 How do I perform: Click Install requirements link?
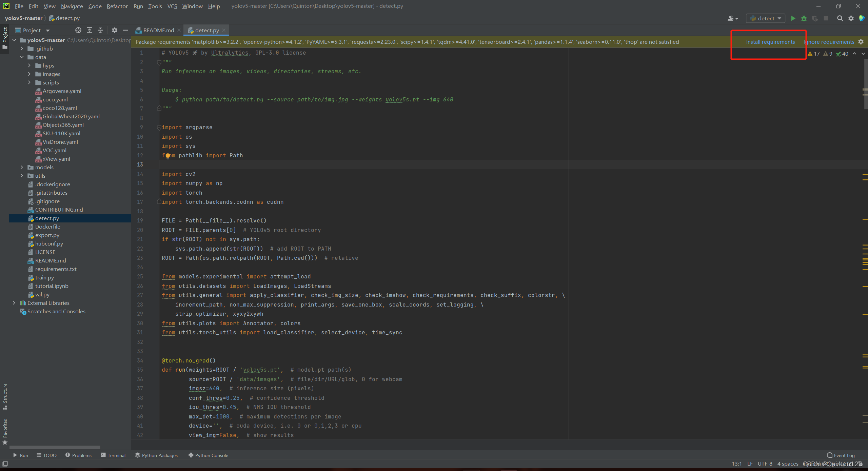click(x=770, y=42)
